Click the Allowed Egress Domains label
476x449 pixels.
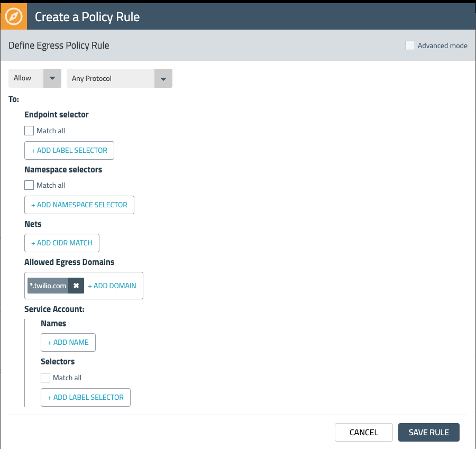[x=69, y=262]
